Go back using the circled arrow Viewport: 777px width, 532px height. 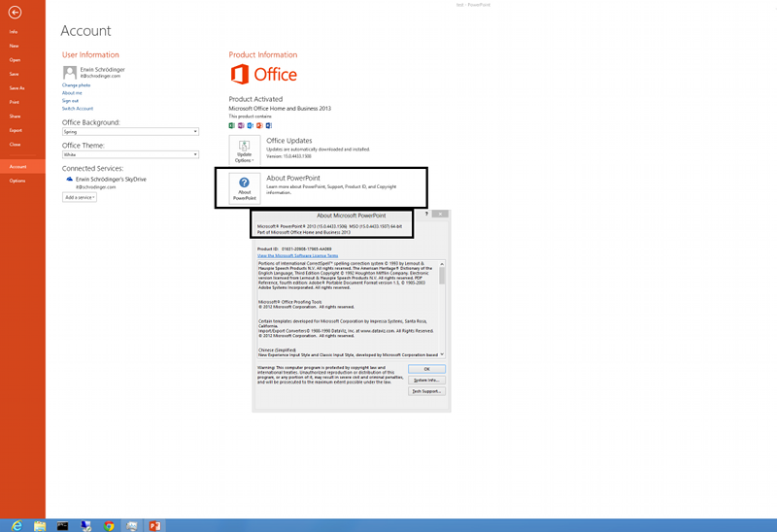[x=15, y=12]
